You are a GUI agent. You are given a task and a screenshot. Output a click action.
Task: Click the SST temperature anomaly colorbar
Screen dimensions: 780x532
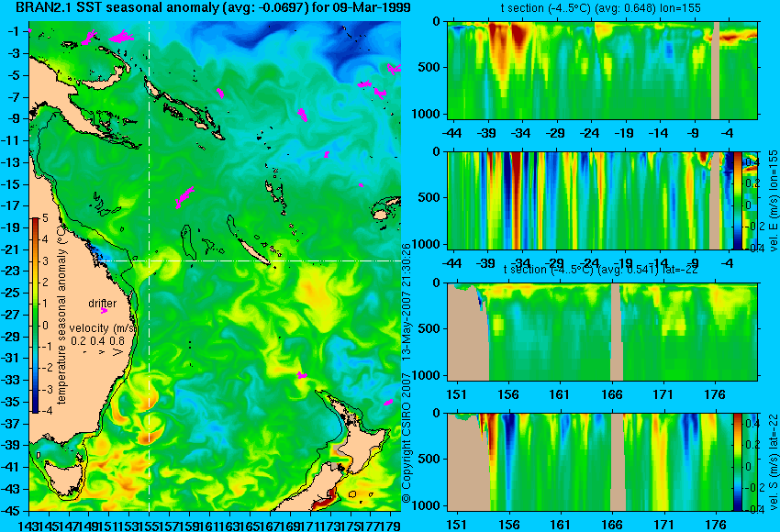(x=36, y=316)
